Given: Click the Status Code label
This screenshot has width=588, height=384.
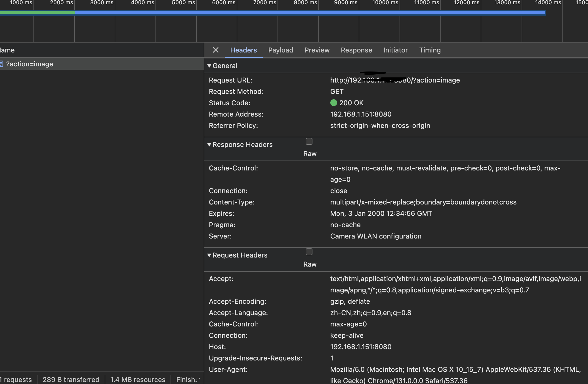Looking at the screenshot, I should 229,103.
